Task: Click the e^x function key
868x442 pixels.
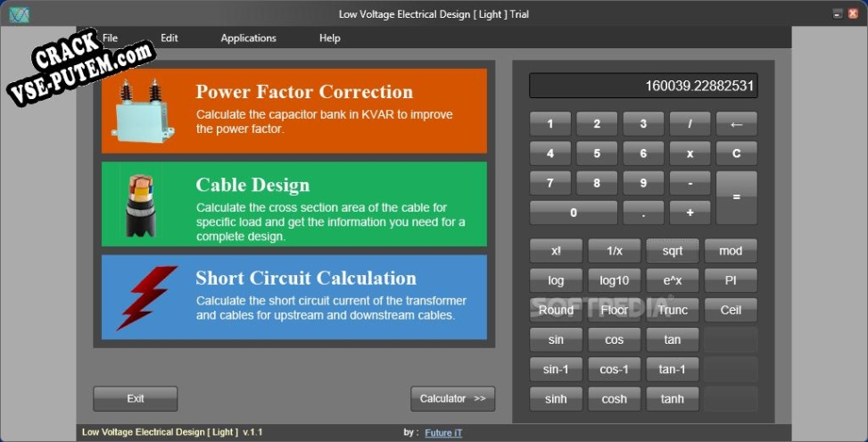Action: 673,280
